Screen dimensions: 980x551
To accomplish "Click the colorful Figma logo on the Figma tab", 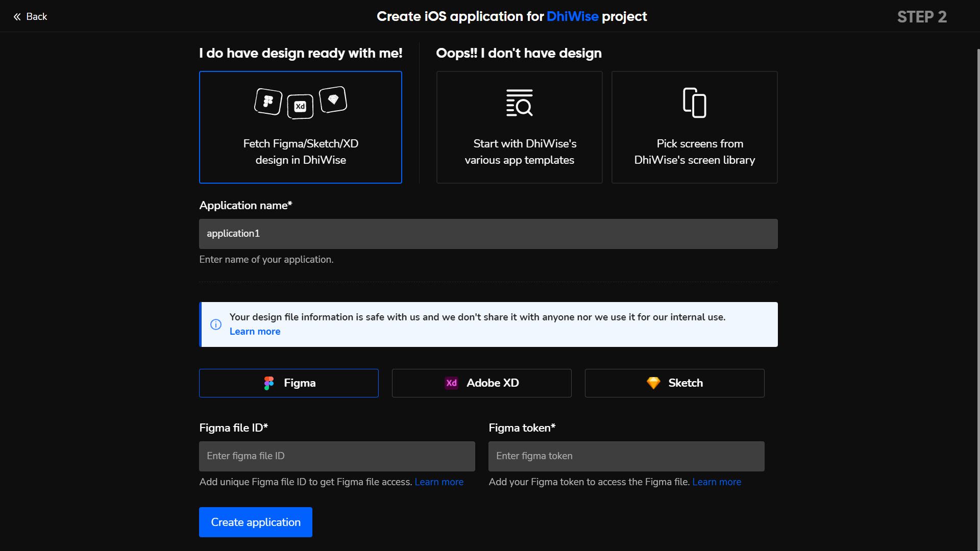I will point(269,383).
